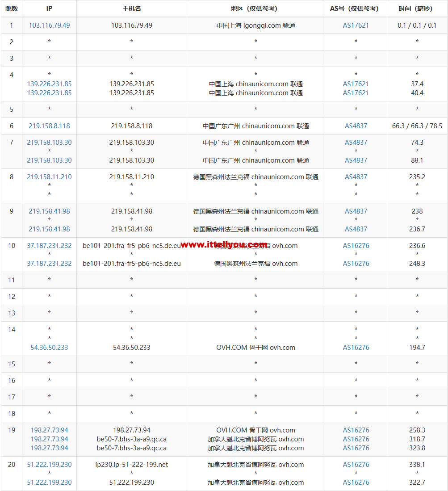Select the time value 258.3 in hop 19
Image resolution: width=448 pixels, height=491 pixels.
tap(417, 430)
